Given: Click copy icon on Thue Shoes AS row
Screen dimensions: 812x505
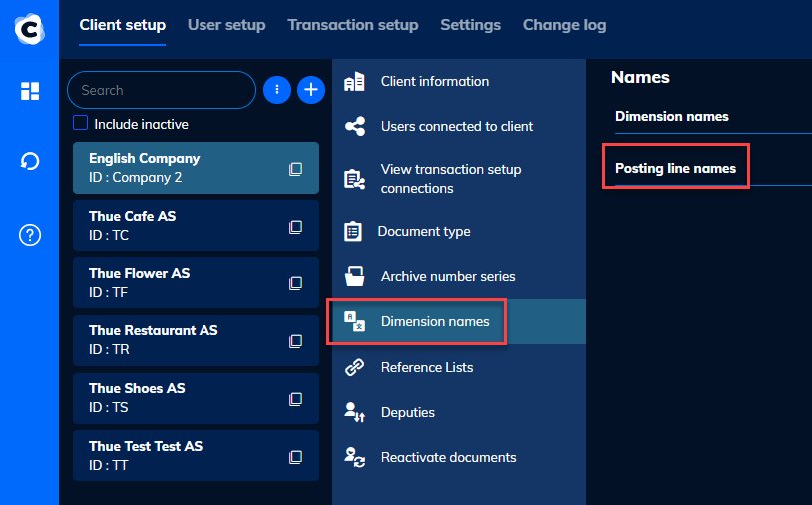Looking at the screenshot, I should [295, 399].
